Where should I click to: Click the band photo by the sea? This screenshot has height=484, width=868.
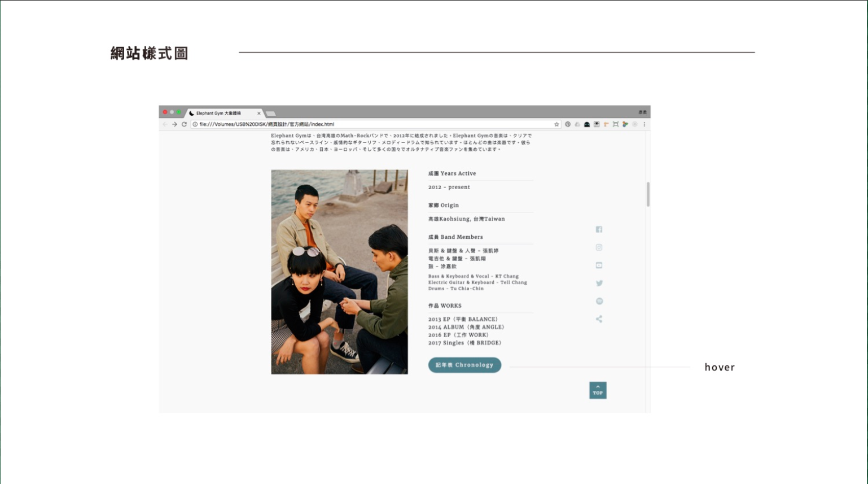point(339,272)
